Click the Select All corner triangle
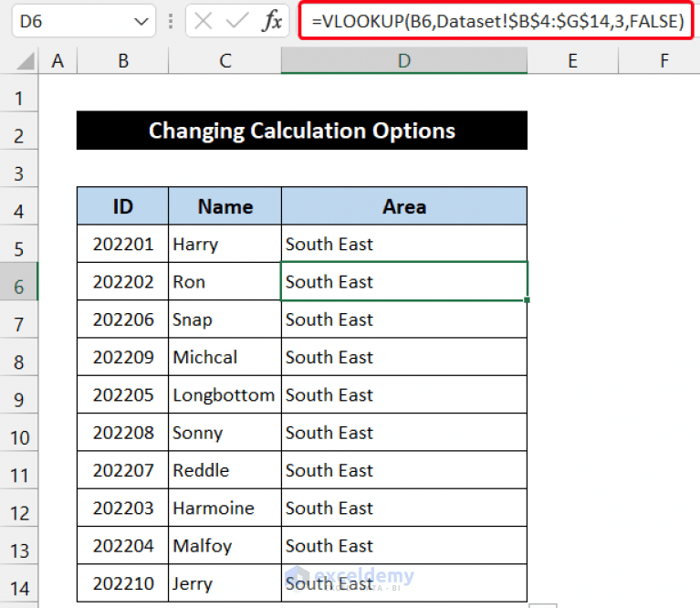Viewport: 700px width, 608px height. (x=26, y=61)
